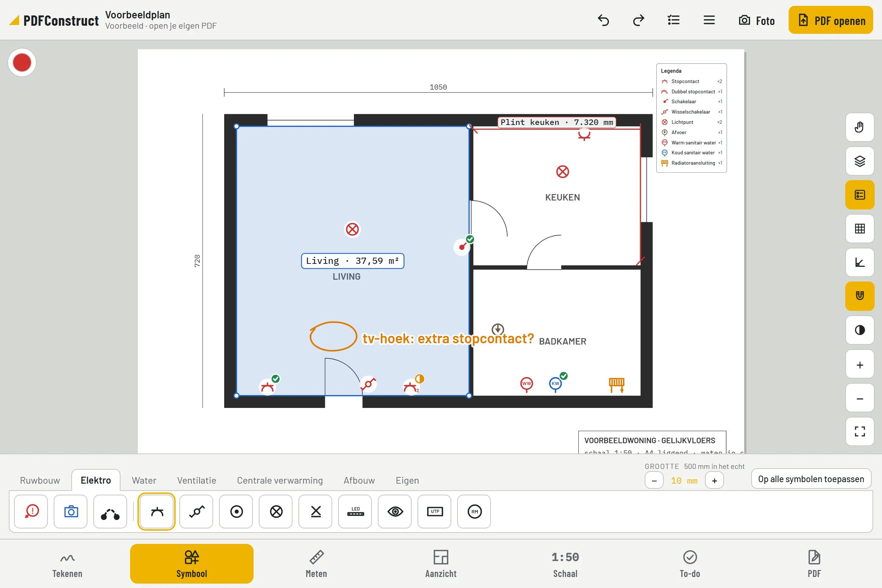Toggle the magnet snap button
The image size is (882, 588).
coord(860,296)
